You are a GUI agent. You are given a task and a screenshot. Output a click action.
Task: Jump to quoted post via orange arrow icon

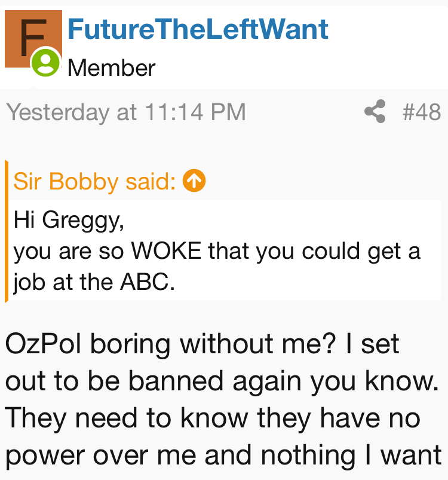(195, 181)
